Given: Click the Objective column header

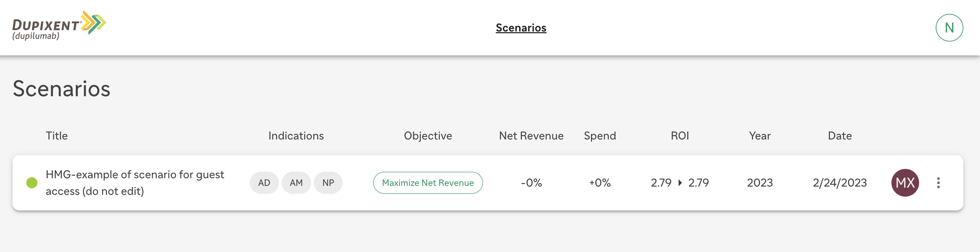Looking at the screenshot, I should [428, 136].
